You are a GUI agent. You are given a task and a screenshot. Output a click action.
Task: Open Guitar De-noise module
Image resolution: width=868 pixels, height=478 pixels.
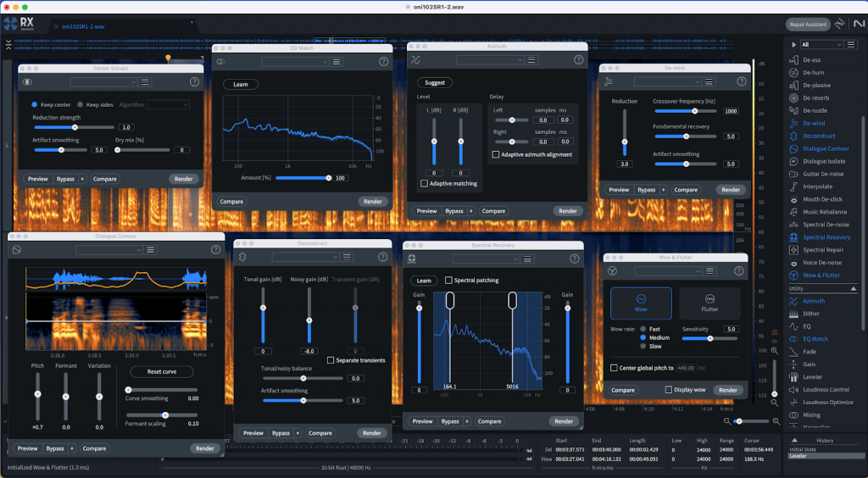coord(824,174)
